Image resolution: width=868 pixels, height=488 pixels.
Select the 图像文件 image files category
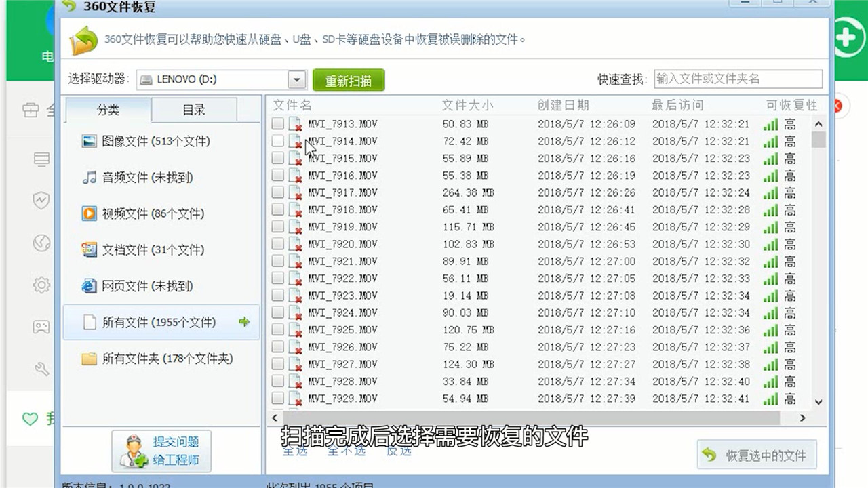[x=140, y=141]
